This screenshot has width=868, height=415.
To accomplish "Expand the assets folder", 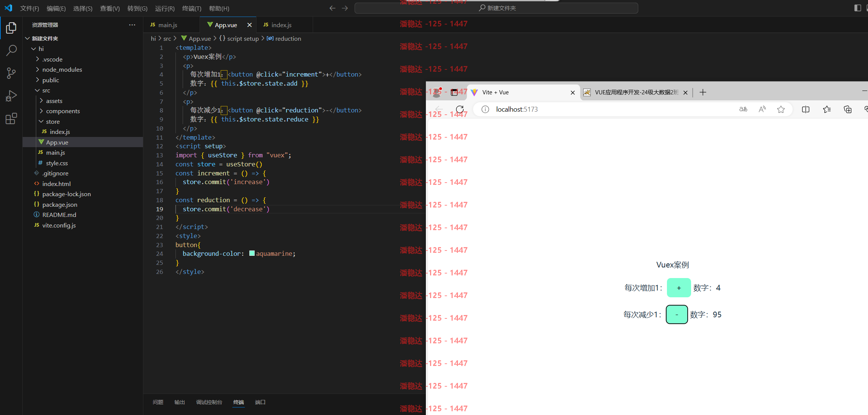I will pos(41,101).
